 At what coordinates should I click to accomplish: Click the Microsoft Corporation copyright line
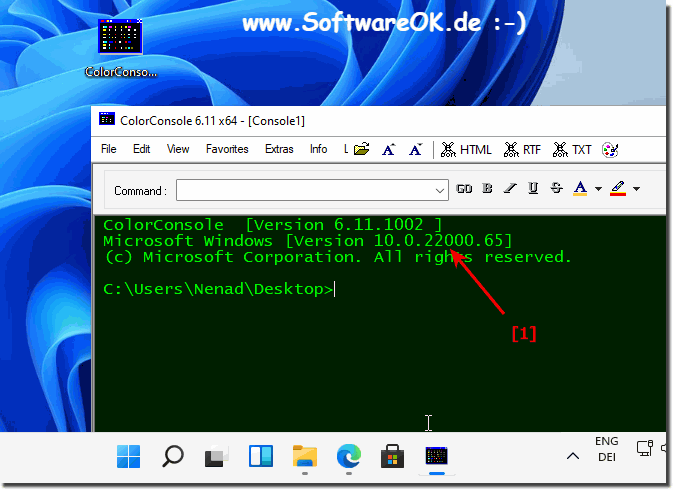[338, 257]
